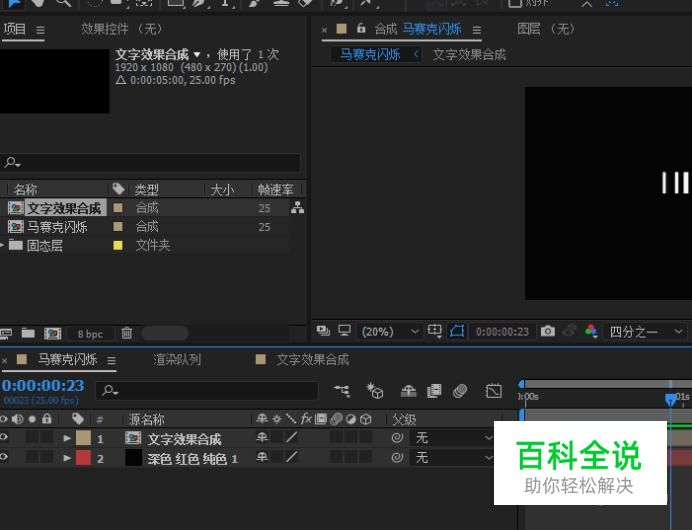Delete selected project item with trash icon
The image size is (692, 530).
click(x=127, y=333)
